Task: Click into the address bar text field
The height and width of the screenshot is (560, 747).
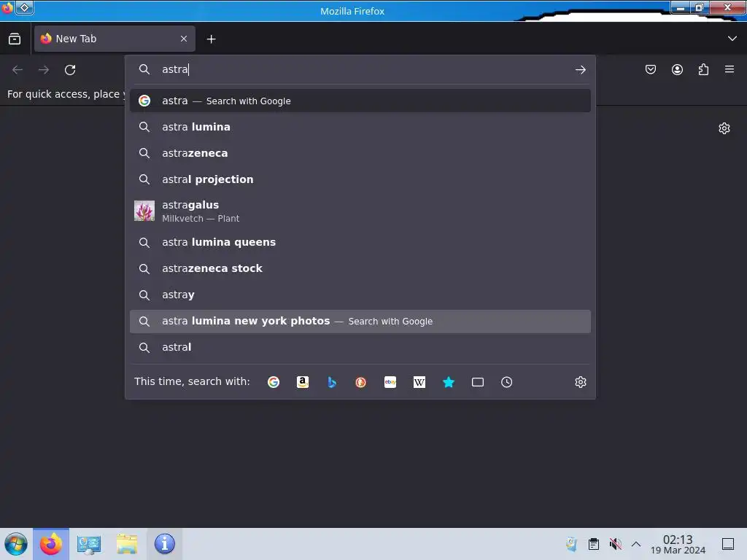Action: 362,69
